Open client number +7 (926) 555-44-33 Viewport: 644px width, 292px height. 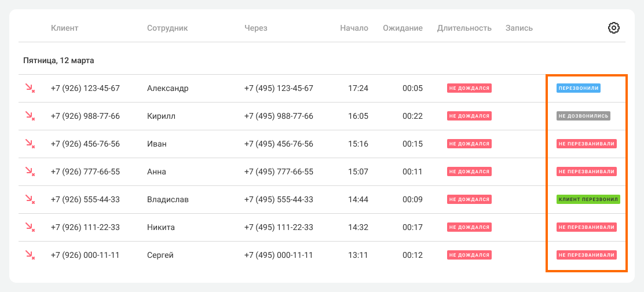pos(85,199)
